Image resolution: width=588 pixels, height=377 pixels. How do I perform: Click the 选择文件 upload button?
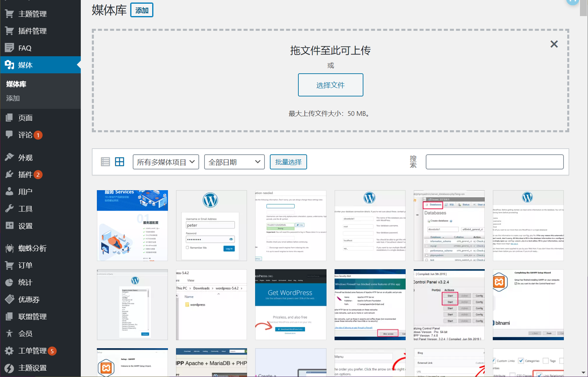pos(330,85)
